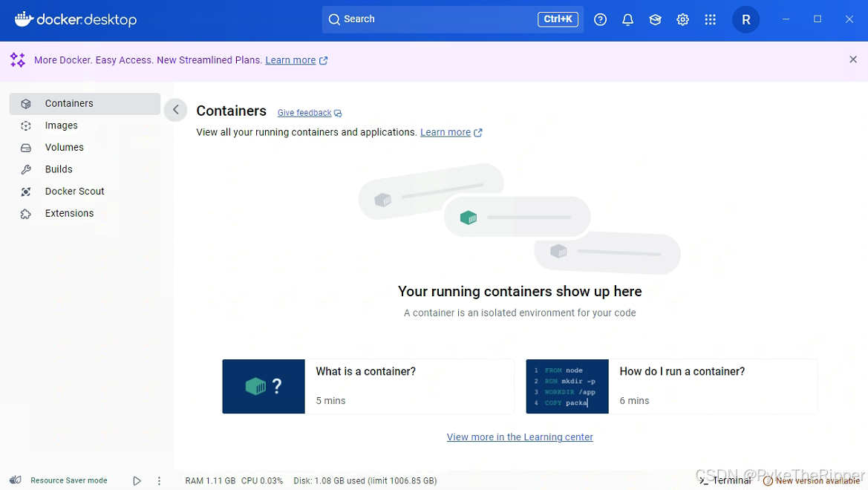Open the notifications bell icon
Screen dimensions: 868x490
(627, 19)
